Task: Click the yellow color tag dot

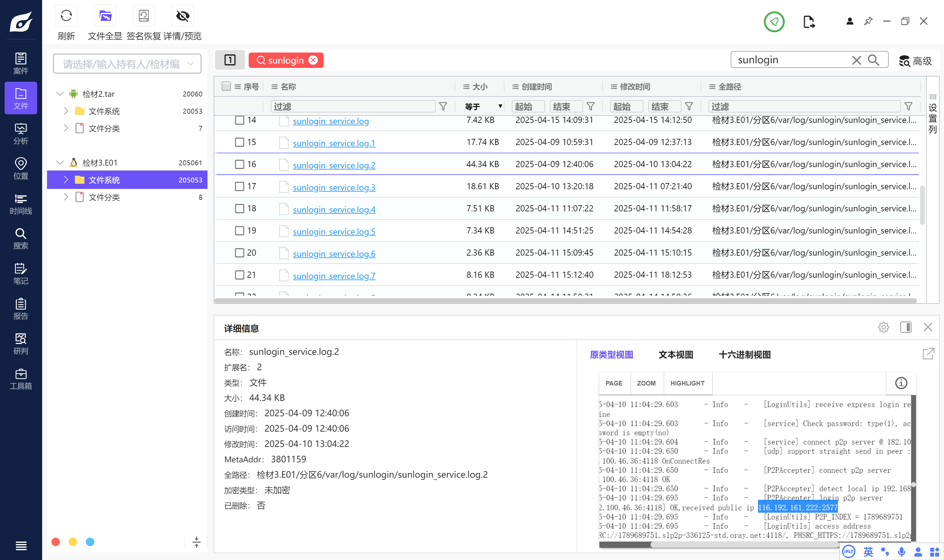Action: coord(73,542)
